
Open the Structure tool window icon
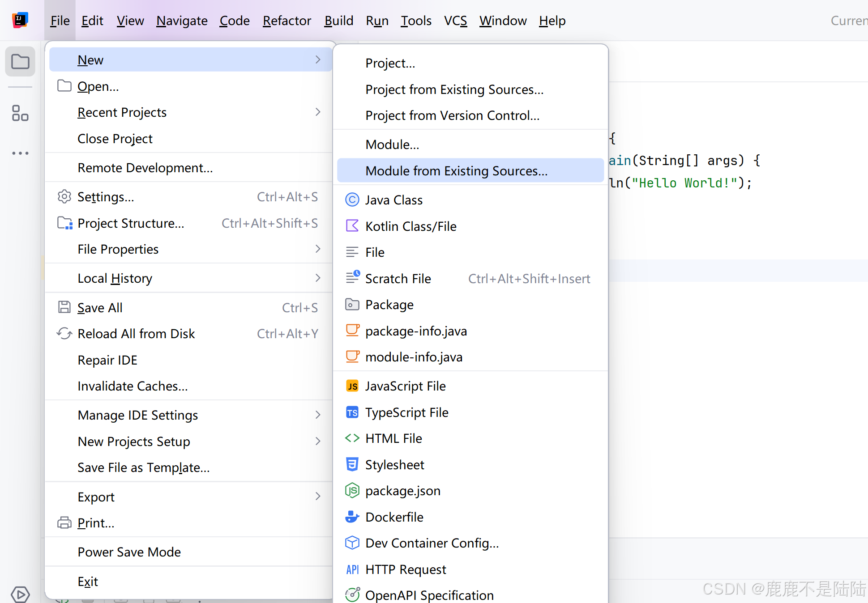point(20,113)
